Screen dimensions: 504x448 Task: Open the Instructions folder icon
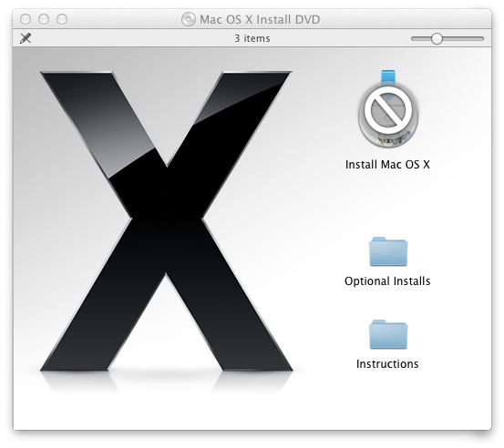point(388,335)
